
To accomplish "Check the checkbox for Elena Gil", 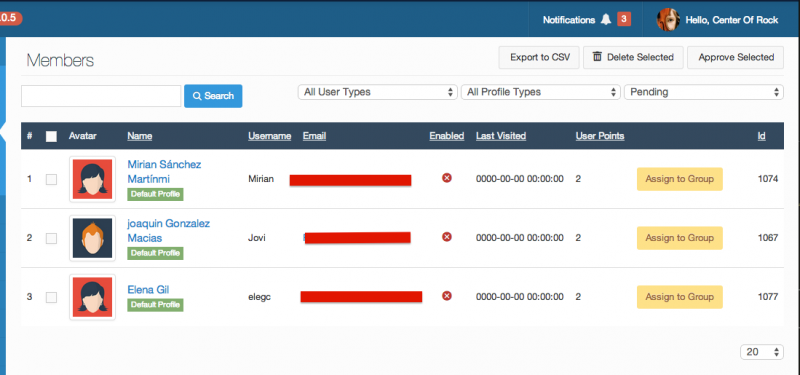I will [52, 297].
